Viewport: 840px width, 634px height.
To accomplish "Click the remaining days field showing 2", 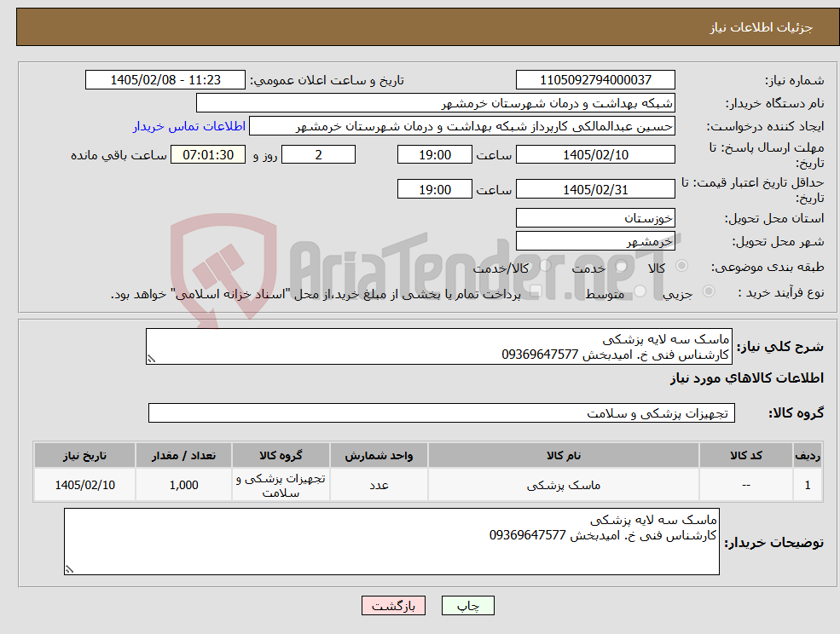I will [318, 155].
